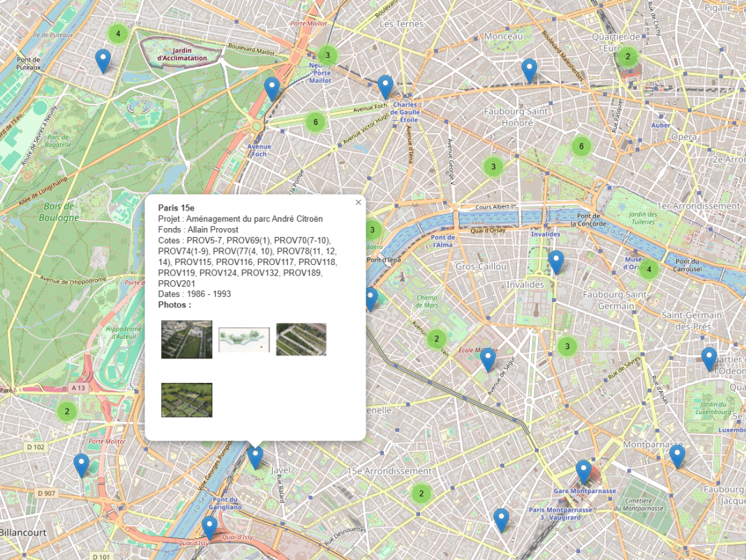Select the blue marker north of Invalides

555,262
